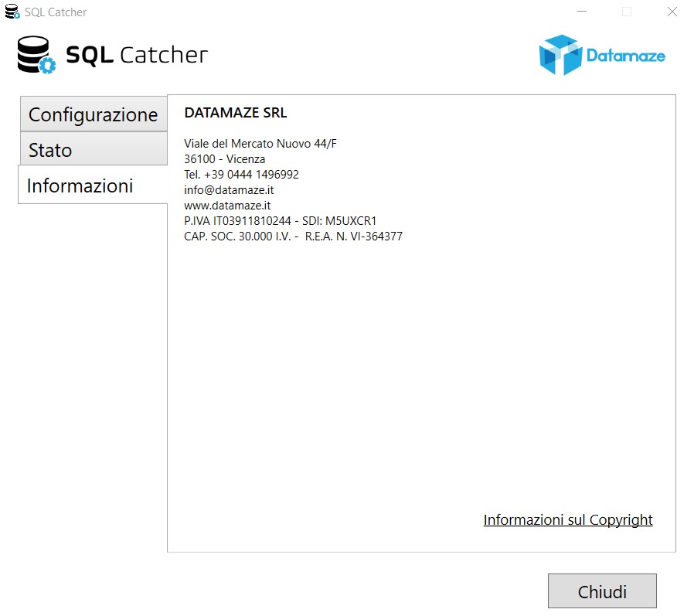The image size is (694, 616).
Task: Click the small title bar app icon
Action: coord(12,12)
